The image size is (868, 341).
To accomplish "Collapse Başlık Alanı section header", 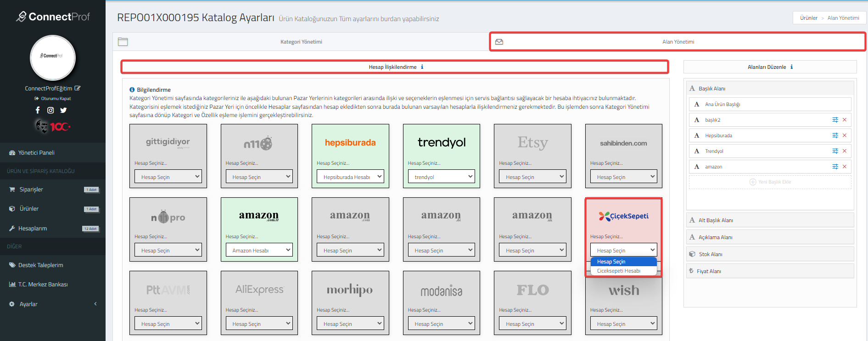I will tap(770, 89).
